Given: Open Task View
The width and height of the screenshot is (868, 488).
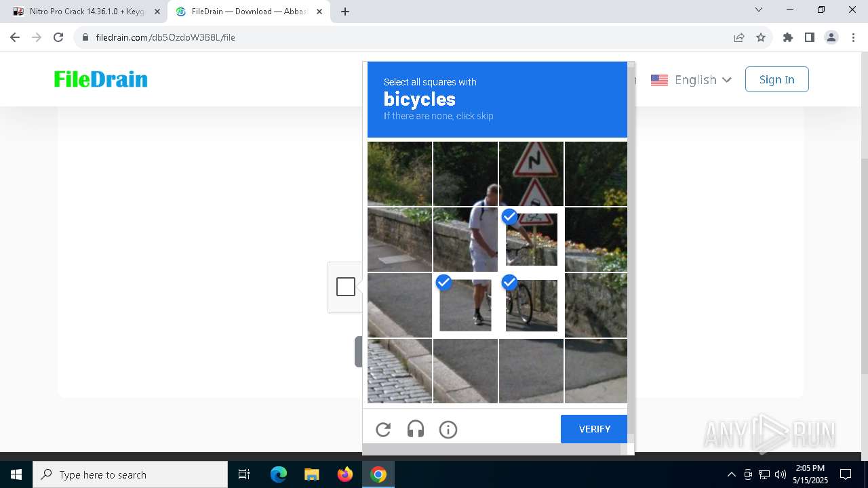Looking at the screenshot, I should point(244,474).
